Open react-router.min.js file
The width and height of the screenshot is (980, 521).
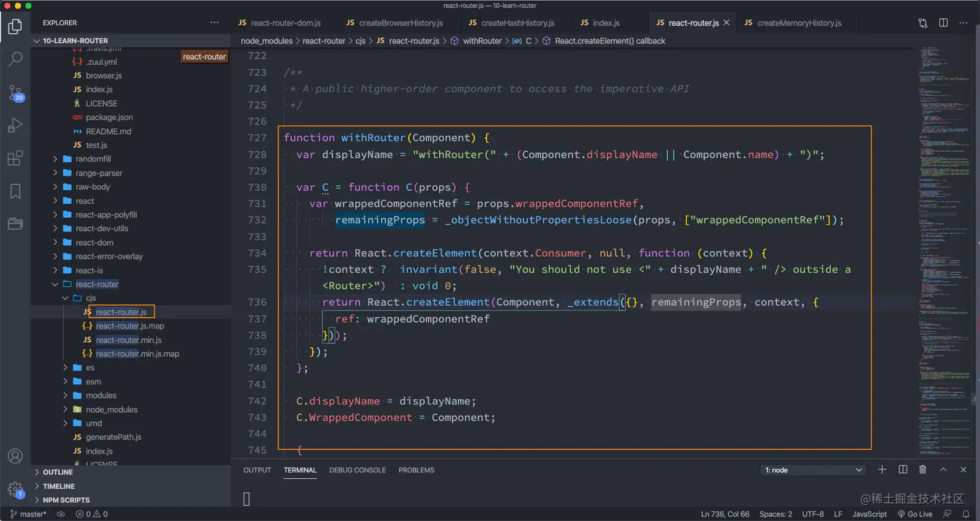(x=130, y=340)
